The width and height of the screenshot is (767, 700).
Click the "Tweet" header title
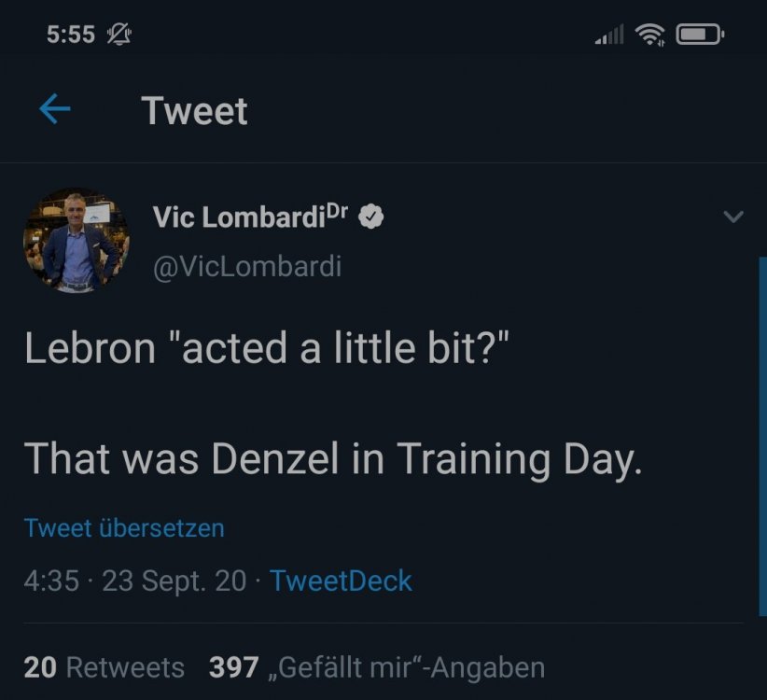point(194,111)
